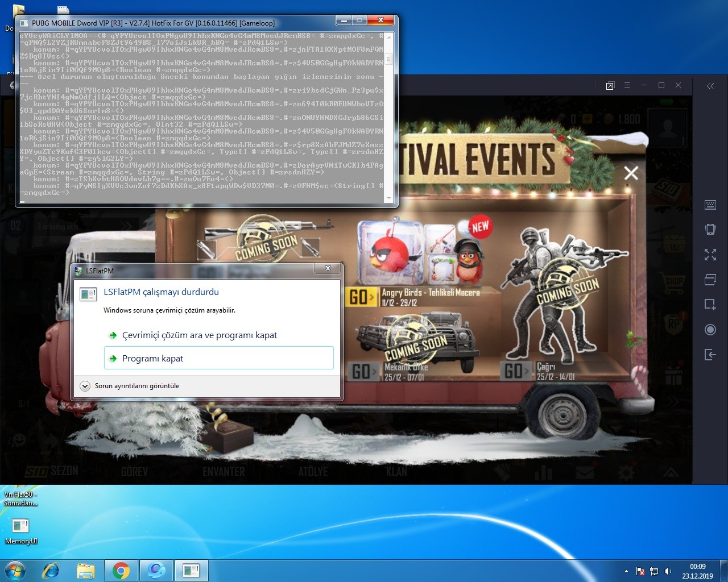This screenshot has width=728, height=582.
Task: Click the Gameloop pop-out window icon
Action: click(610, 86)
